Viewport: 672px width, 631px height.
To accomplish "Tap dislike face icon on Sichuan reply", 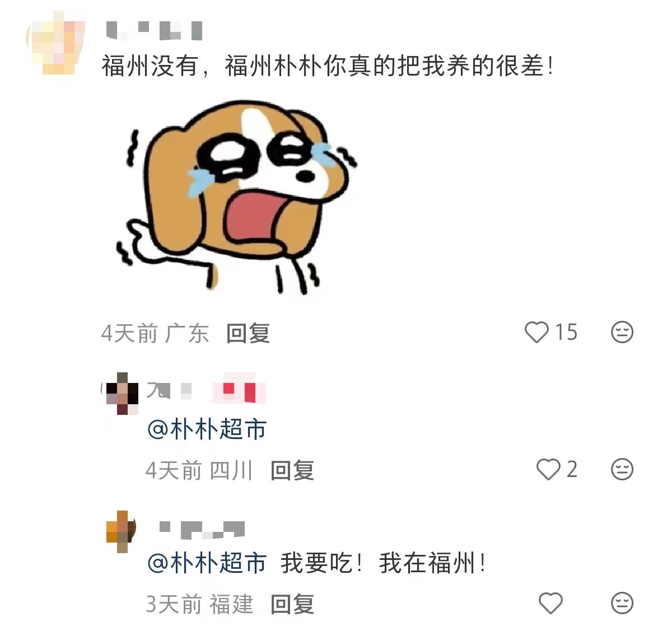I will [622, 469].
